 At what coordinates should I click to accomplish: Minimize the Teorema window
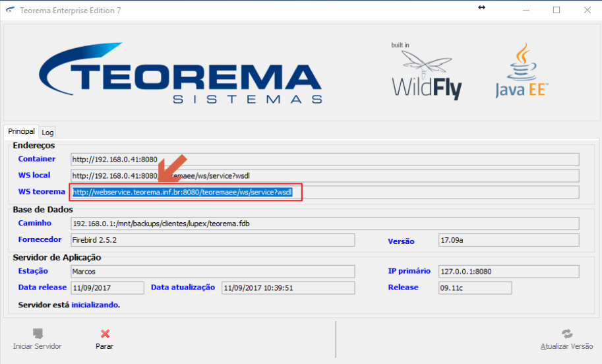click(526, 11)
